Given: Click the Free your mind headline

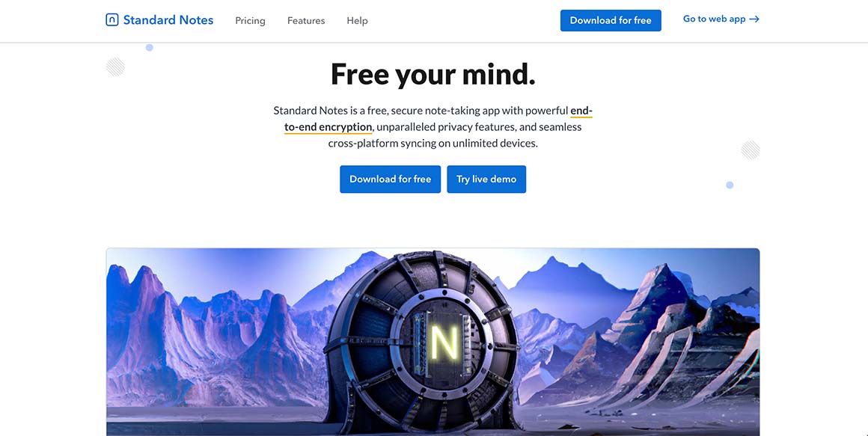Looking at the screenshot, I should [x=433, y=73].
